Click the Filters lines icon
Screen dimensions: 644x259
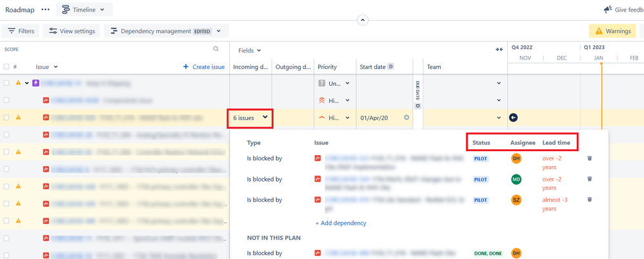[x=12, y=31]
